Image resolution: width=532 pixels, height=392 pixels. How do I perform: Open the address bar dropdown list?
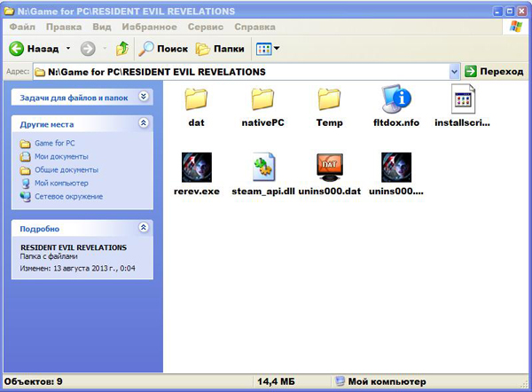(x=454, y=72)
